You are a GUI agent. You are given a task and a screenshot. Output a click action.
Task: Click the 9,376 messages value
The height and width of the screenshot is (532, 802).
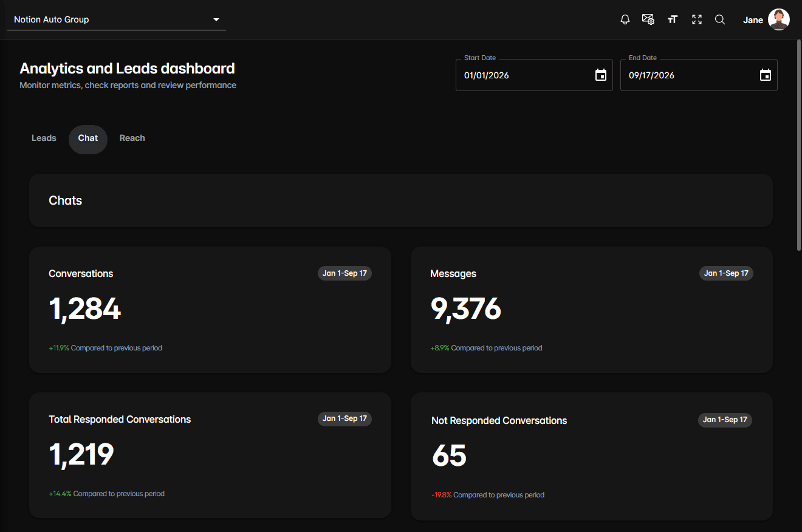(x=465, y=309)
